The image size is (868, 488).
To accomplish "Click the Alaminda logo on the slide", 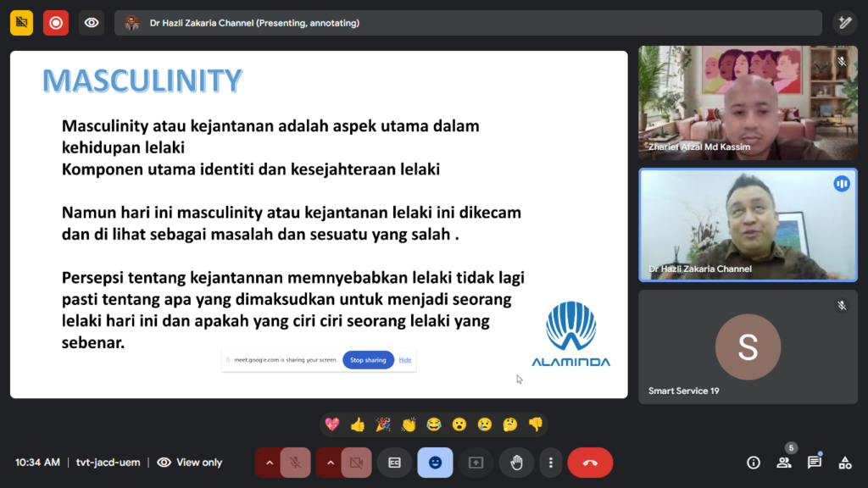I will (x=570, y=334).
